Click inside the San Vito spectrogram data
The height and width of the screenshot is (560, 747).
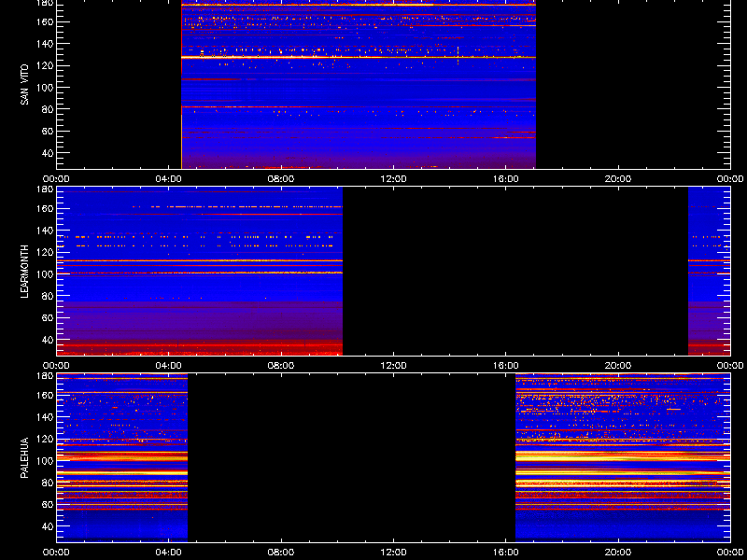(x=359, y=85)
